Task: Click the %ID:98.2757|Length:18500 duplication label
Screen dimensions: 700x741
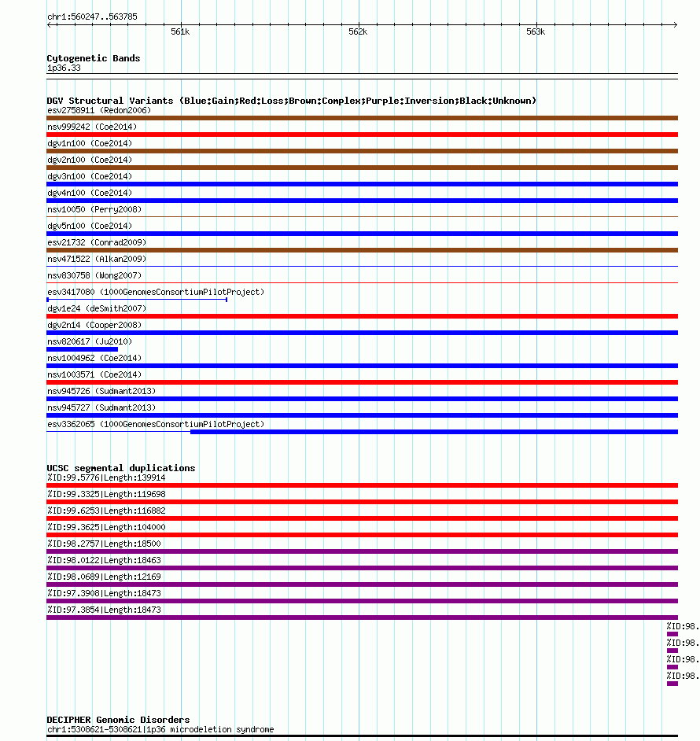Action: point(104,544)
